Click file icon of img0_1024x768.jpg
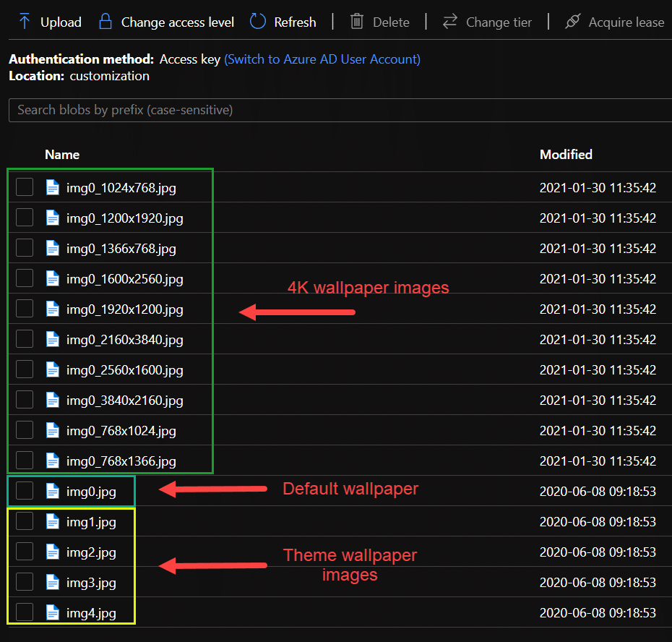The width and height of the screenshot is (672, 642). (x=53, y=187)
